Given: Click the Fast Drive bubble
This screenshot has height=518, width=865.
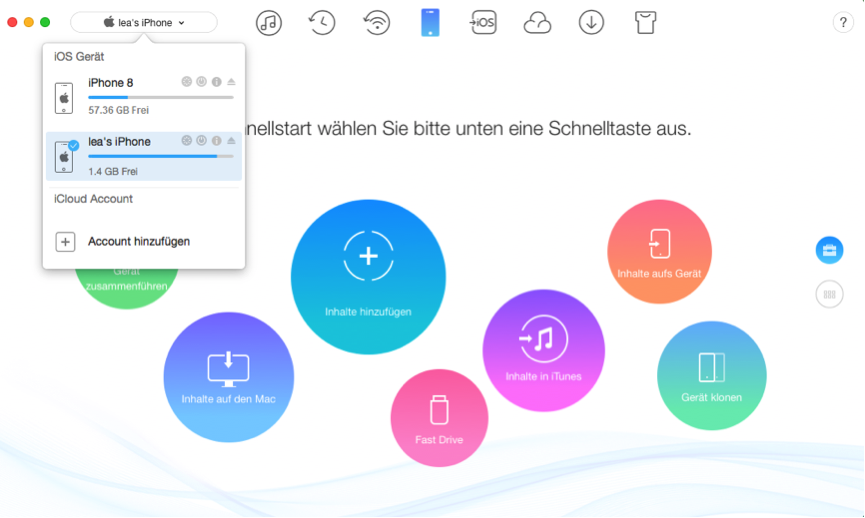Looking at the screenshot, I should tap(439, 418).
